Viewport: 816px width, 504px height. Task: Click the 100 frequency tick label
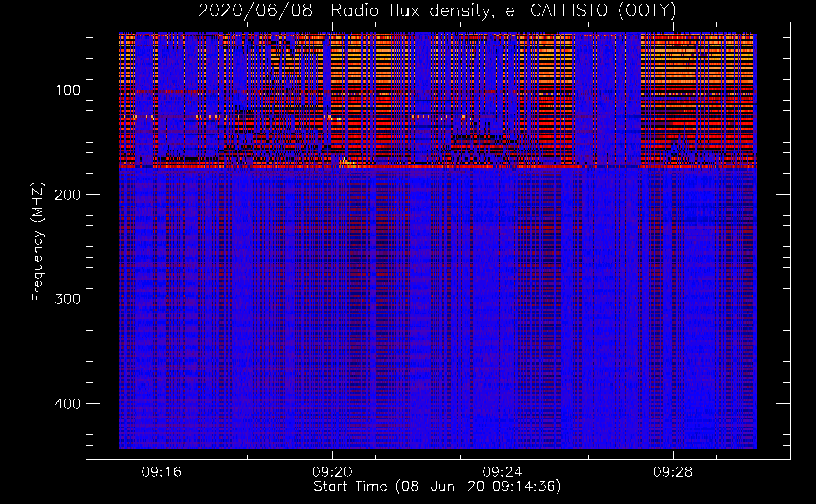pyautogui.click(x=68, y=90)
